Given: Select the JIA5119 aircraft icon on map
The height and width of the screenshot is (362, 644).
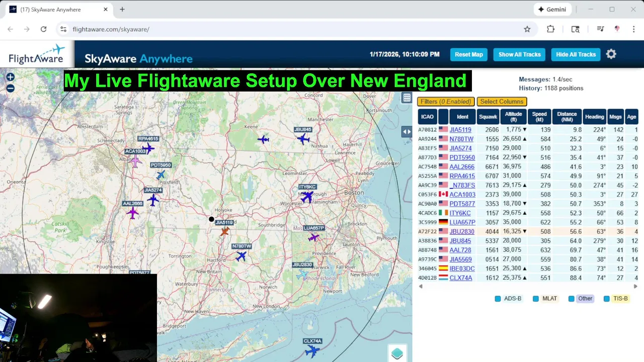Looking at the screenshot, I should (224, 231).
